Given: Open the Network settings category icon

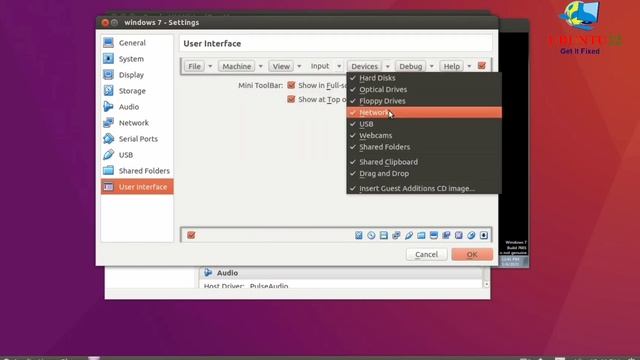Looking at the screenshot, I should coord(108,122).
